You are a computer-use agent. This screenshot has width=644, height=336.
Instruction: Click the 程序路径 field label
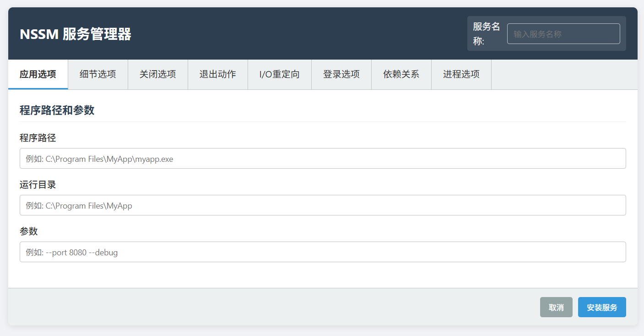click(38, 138)
